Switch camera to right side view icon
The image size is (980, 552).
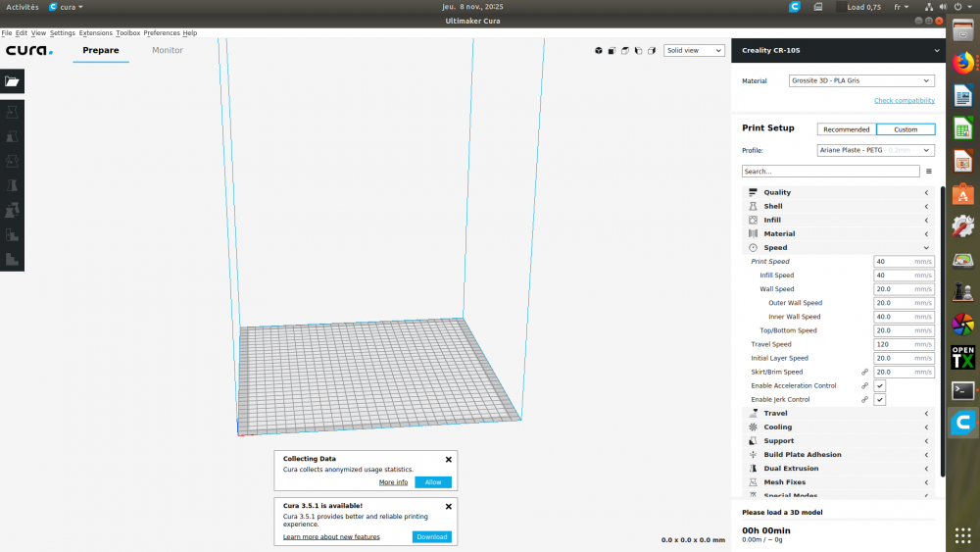[652, 51]
